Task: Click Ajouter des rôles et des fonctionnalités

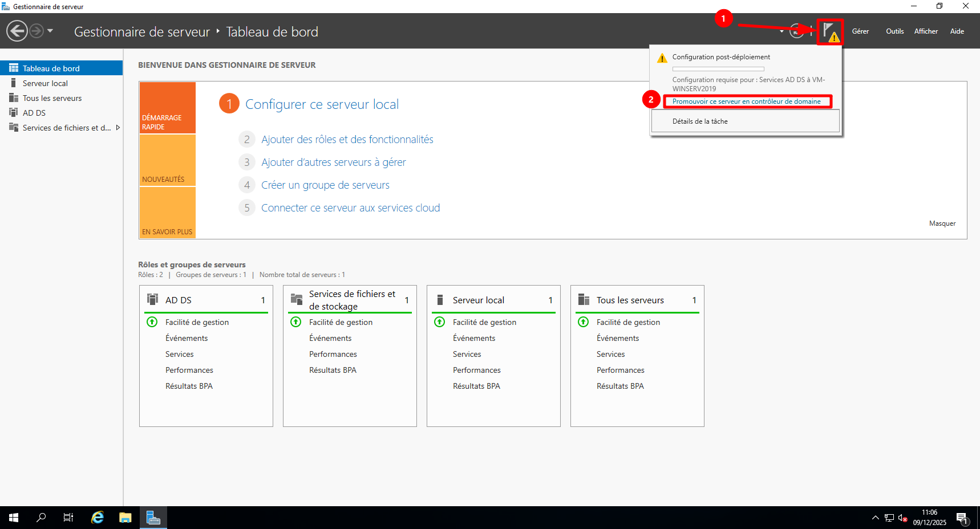Action: click(347, 140)
